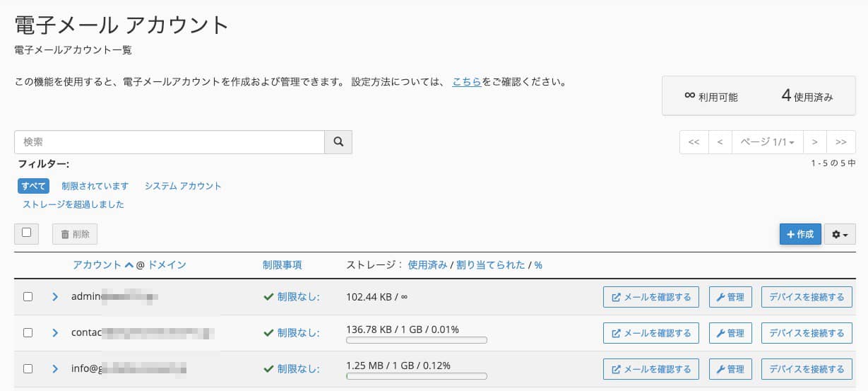This screenshot has height=391, width=868.
Task: Click デバイスを接続する for contact account
Action: pyautogui.click(x=807, y=332)
